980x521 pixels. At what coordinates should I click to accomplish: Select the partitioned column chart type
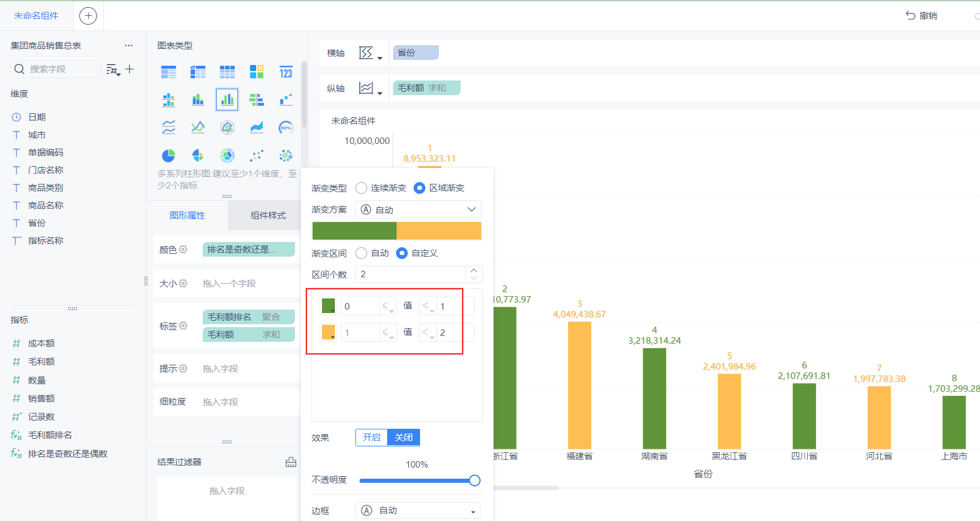pos(169,100)
